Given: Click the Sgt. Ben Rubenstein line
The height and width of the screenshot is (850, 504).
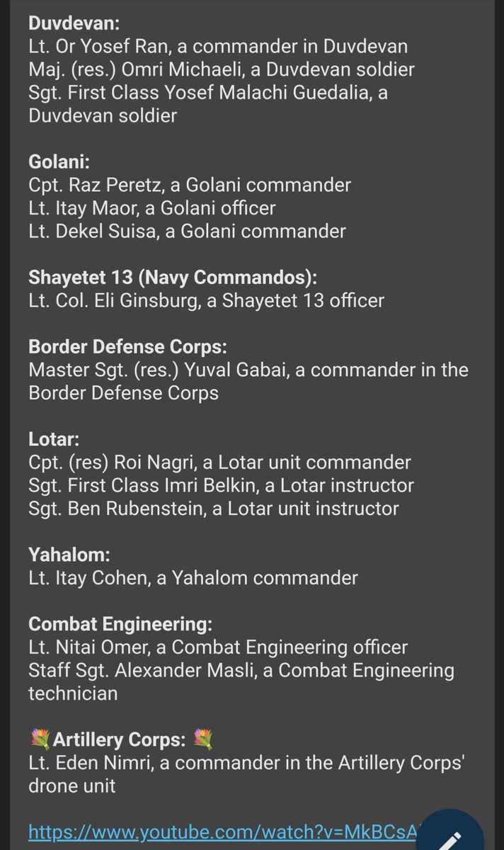Looking at the screenshot, I should pos(214,509).
